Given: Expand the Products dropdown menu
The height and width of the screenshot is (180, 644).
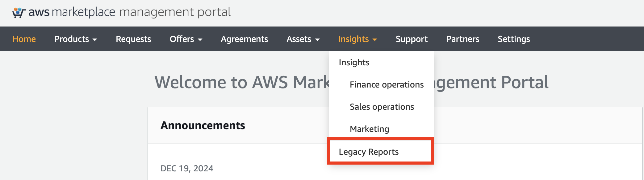Looking at the screenshot, I should pos(75,39).
